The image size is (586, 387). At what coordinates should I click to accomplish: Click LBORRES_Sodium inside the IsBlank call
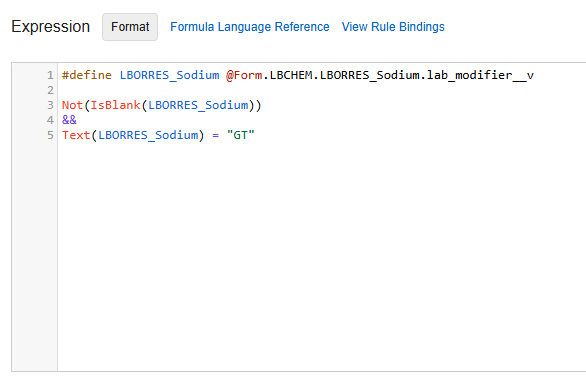tap(198, 105)
